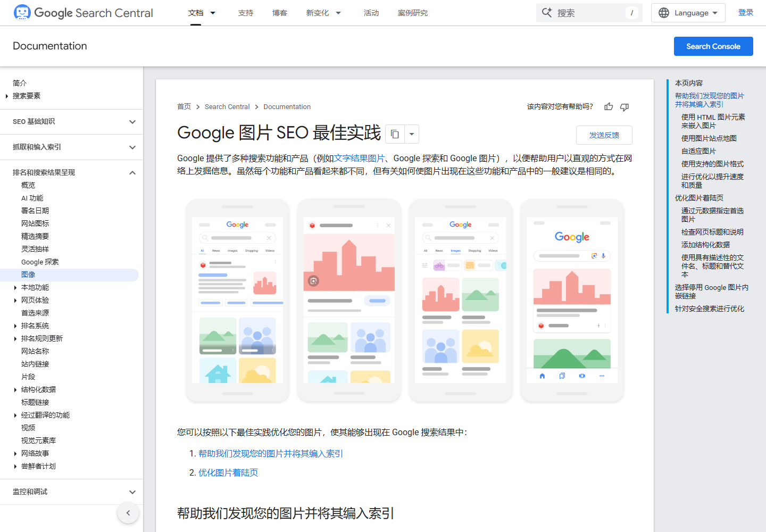Screen dimensions: 766x532
Task: Open the 案例研究 nav tab
Action: tap(413, 13)
